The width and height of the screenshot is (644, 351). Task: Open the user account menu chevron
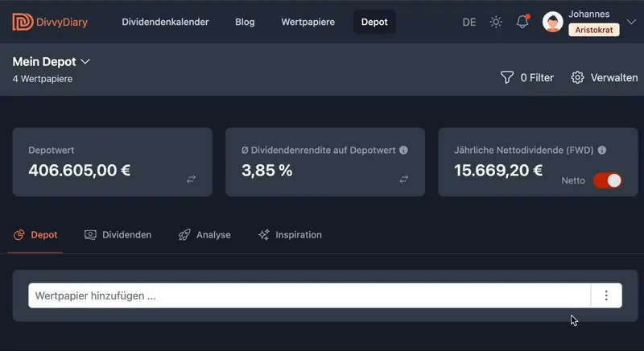tap(631, 22)
